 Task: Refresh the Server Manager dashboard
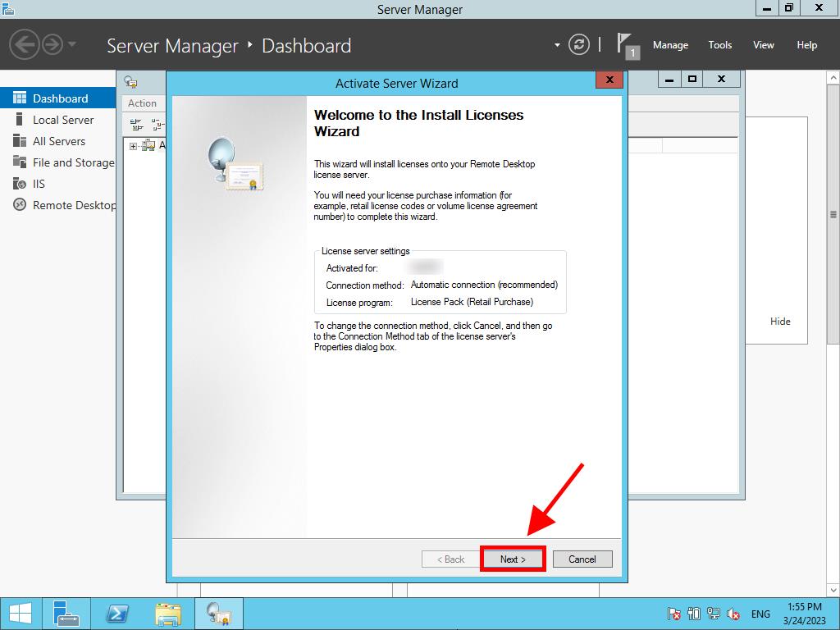pos(578,44)
